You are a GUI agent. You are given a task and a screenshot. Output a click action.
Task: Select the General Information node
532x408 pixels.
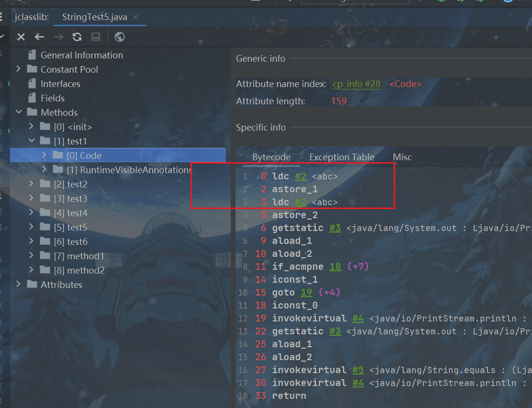81,55
